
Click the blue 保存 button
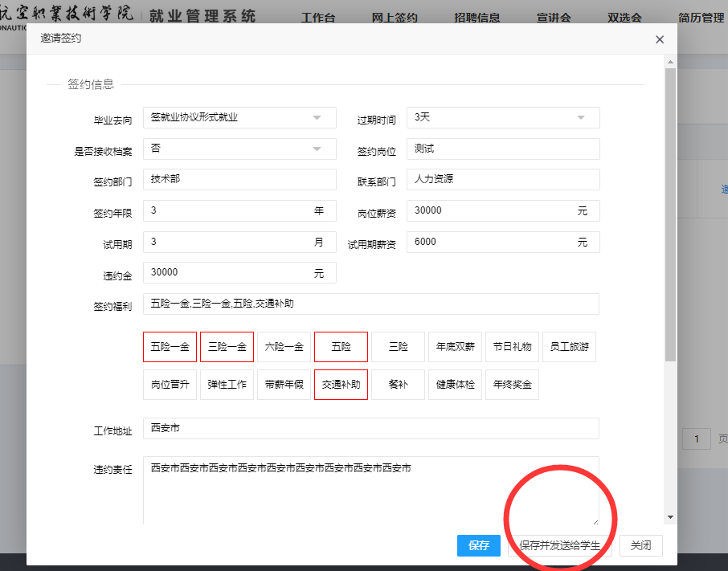479,545
